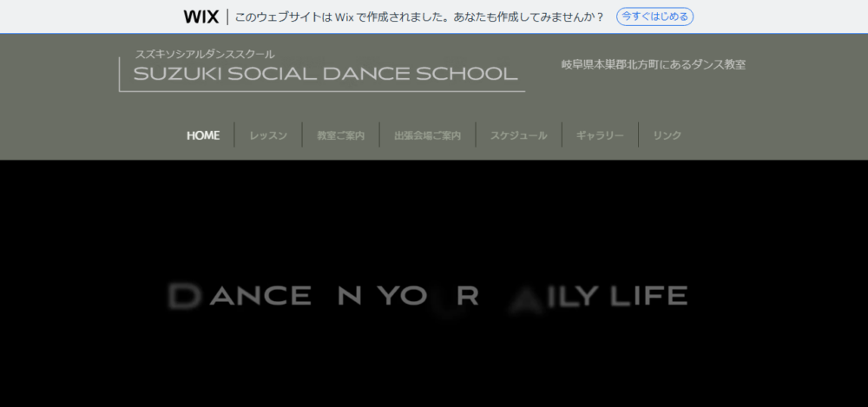Select the HOME menu item
This screenshot has height=407, width=868.
(x=203, y=135)
